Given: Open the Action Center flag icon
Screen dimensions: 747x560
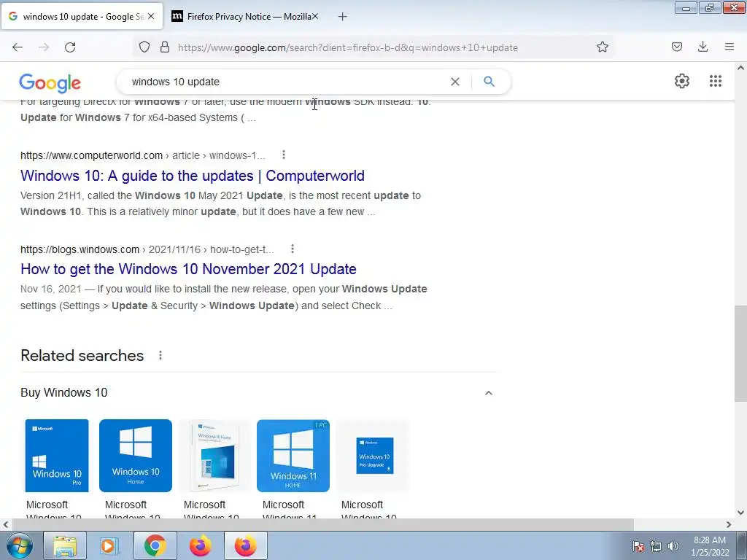Looking at the screenshot, I should coord(638,546).
